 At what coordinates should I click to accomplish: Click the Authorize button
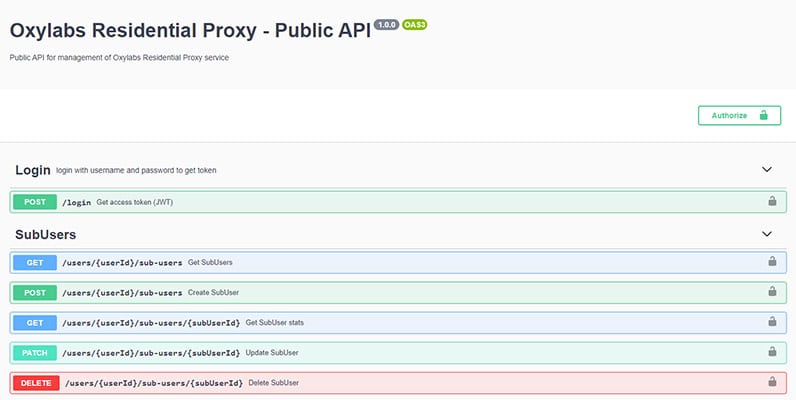pyautogui.click(x=738, y=115)
